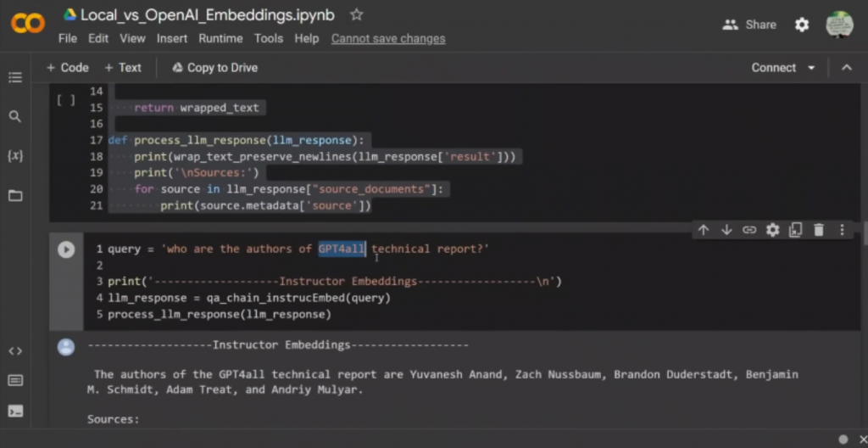Image resolution: width=868 pixels, height=448 pixels.
Task: Expand the Connect dropdown arrow
Action: click(x=811, y=68)
